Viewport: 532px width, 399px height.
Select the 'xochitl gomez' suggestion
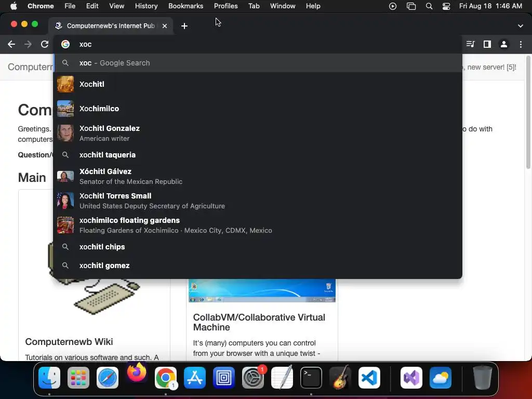pos(258,265)
